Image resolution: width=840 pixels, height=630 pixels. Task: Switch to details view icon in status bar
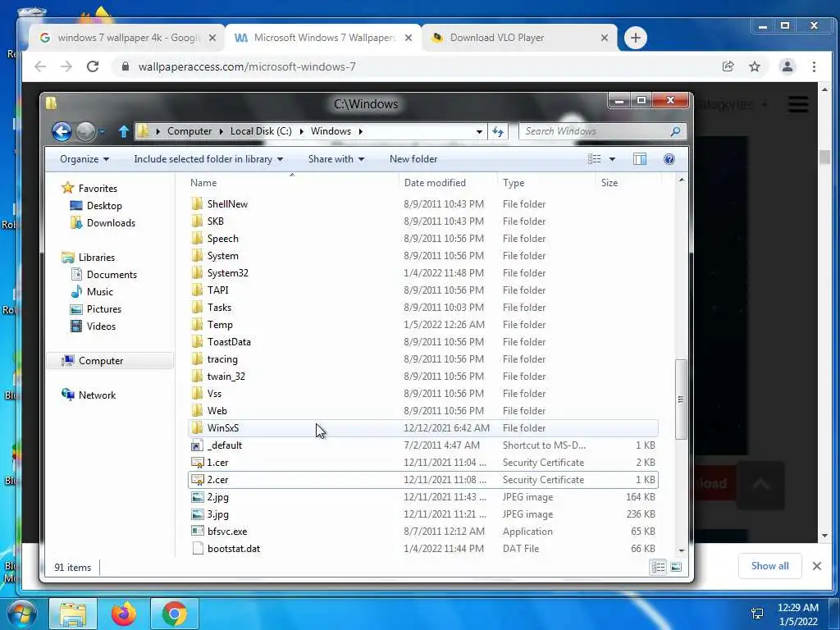(x=659, y=567)
